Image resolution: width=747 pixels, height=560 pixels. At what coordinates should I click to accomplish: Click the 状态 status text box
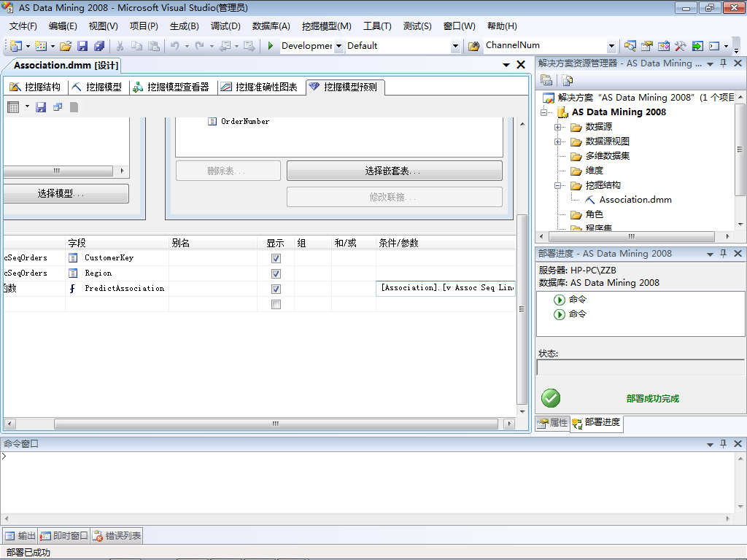[x=640, y=367]
